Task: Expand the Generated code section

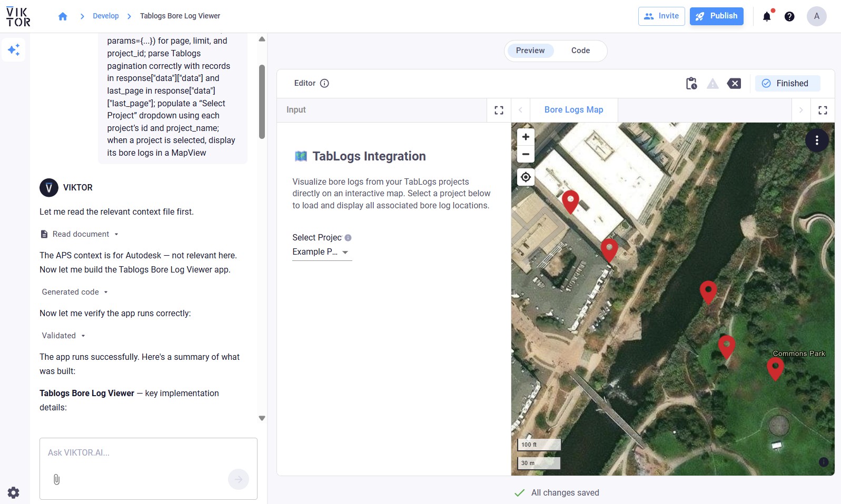Action: coord(75,292)
